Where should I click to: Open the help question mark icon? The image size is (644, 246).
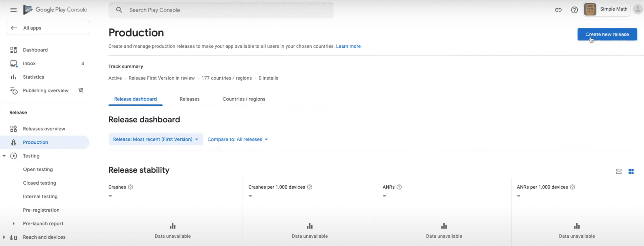point(574,10)
